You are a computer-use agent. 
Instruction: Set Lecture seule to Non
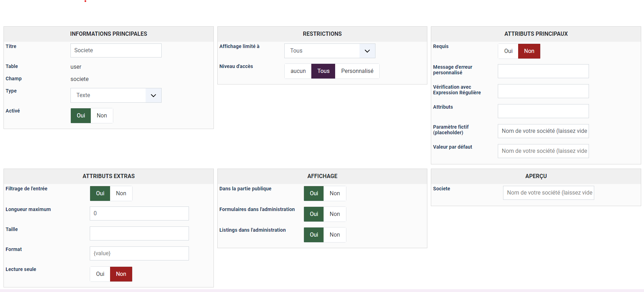(x=121, y=274)
